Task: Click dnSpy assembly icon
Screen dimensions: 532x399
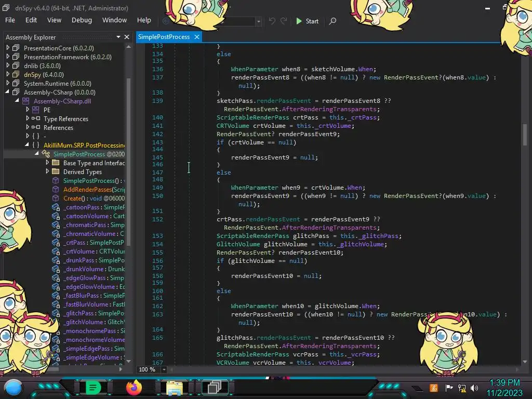Action: coord(16,74)
